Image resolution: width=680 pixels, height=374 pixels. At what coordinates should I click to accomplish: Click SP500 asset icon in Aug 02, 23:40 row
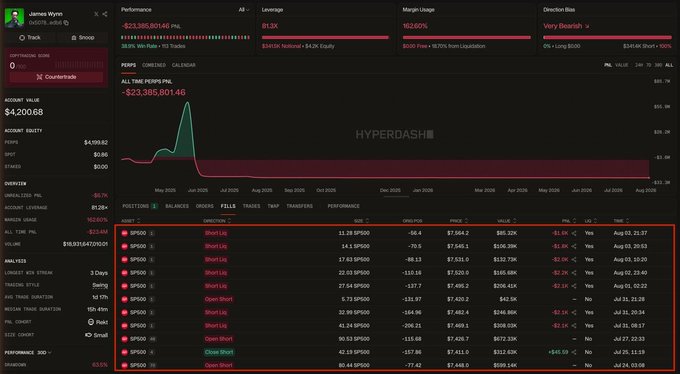click(124, 273)
